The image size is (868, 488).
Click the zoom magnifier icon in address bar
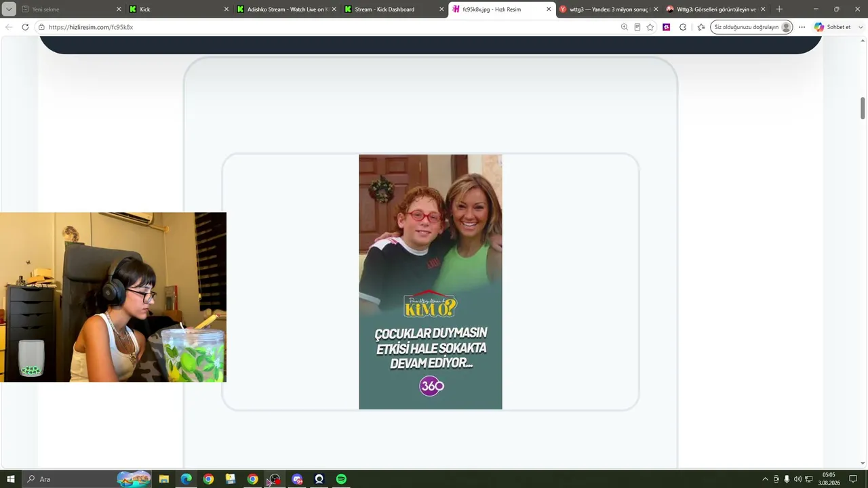pyautogui.click(x=625, y=27)
